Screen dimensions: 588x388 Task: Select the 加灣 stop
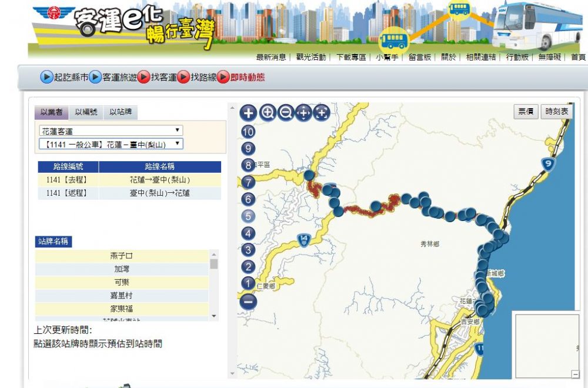[122, 269]
